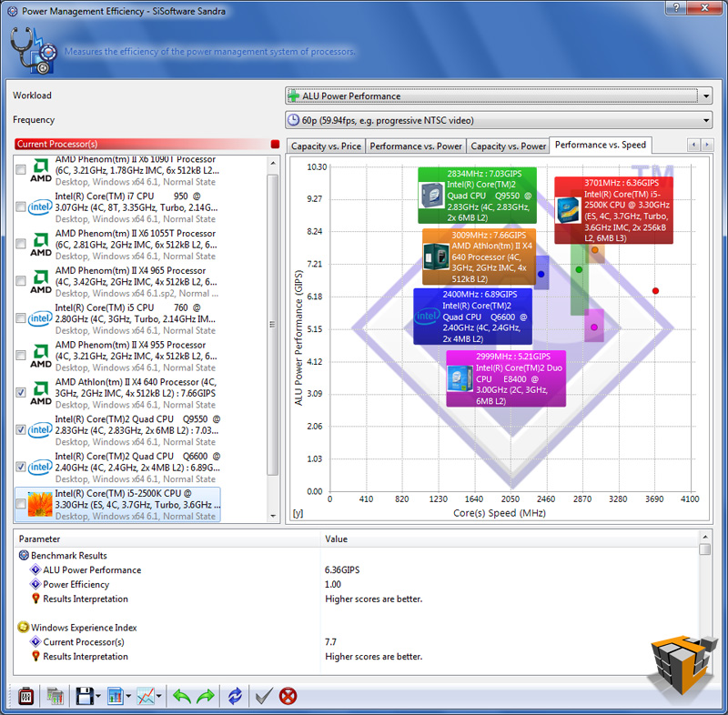Click the Intel logo for Core i5 760
Screen dimensions: 728x715
coord(40,318)
